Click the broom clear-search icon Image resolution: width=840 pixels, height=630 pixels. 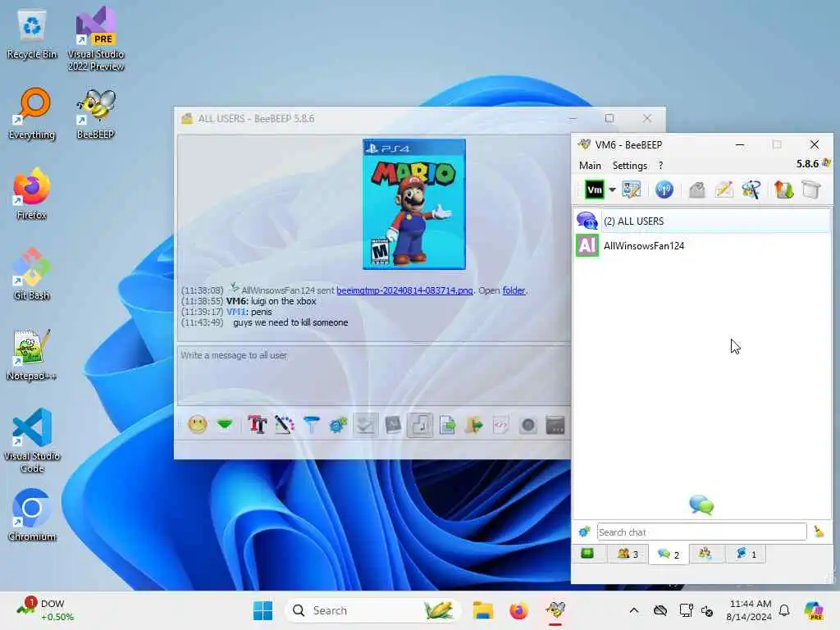(819, 532)
